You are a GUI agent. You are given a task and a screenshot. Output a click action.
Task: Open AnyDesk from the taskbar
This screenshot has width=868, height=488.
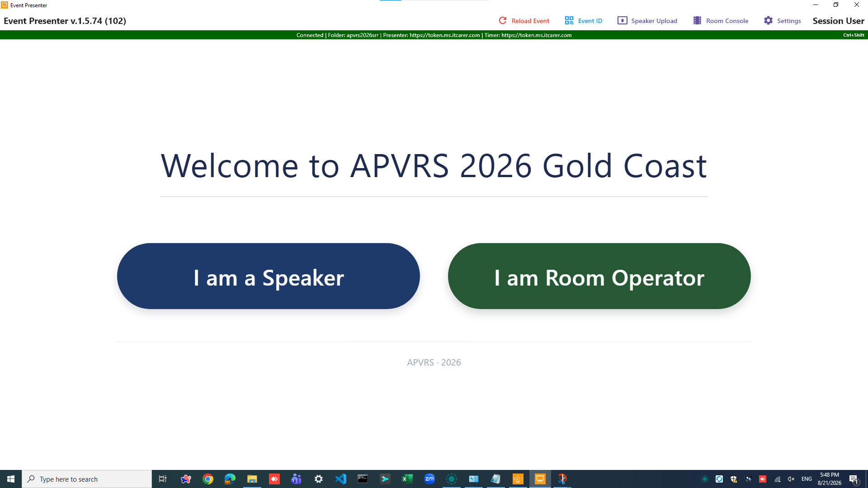tap(274, 479)
